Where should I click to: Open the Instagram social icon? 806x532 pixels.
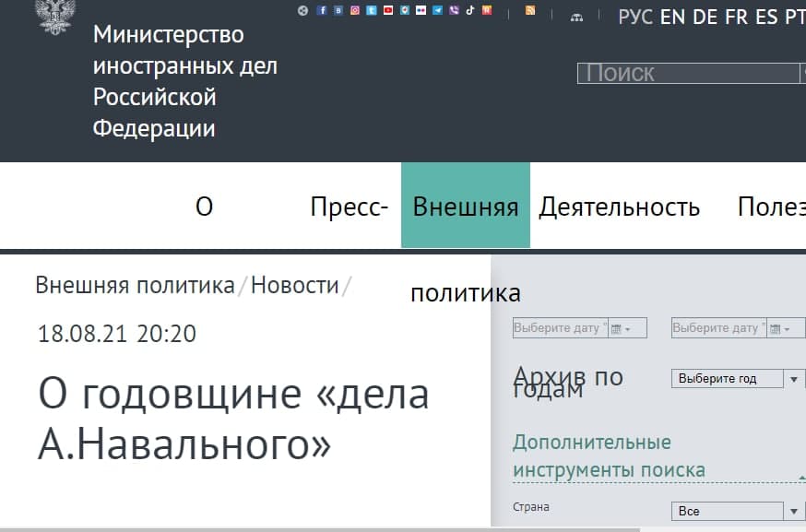[355, 10]
